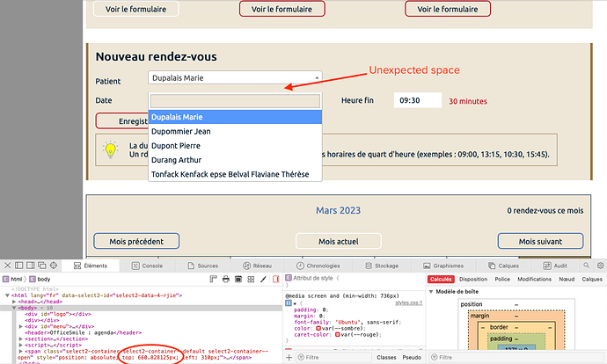The image size is (607, 364).
Task: Focus the computed styles Filtre field
Action: click(x=516, y=358)
